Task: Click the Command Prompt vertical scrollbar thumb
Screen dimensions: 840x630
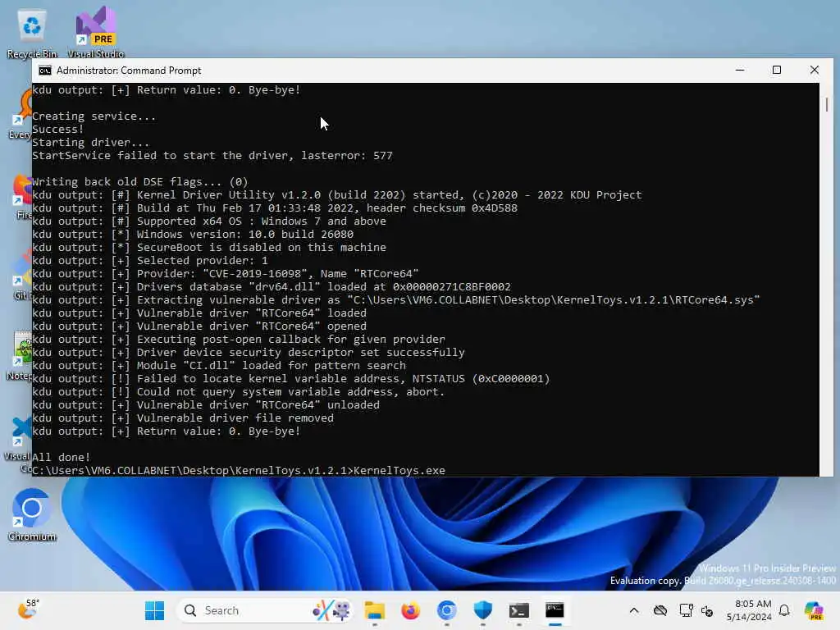Action: tap(827, 104)
